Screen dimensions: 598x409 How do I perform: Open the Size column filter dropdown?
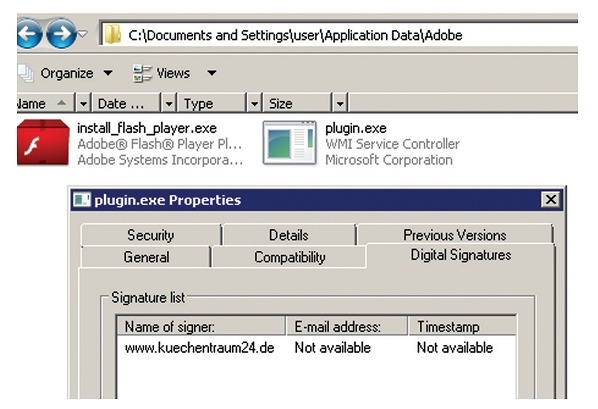point(340,103)
